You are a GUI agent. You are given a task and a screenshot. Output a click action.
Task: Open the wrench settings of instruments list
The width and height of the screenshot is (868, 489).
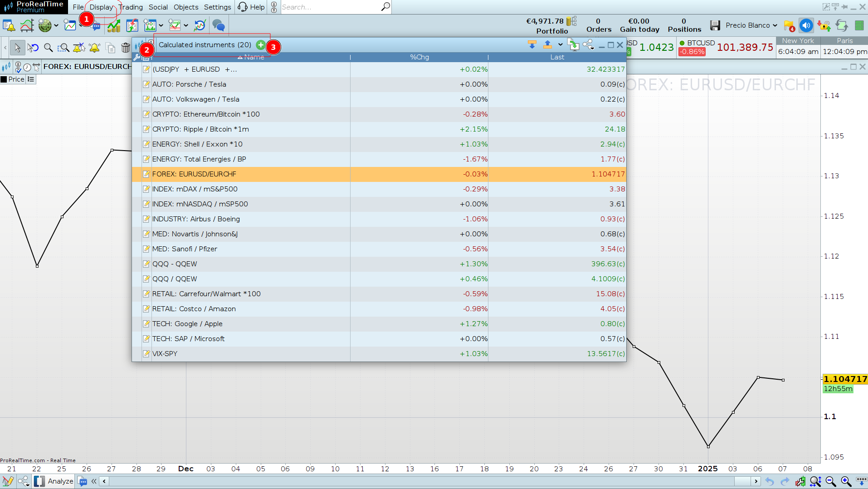point(137,57)
